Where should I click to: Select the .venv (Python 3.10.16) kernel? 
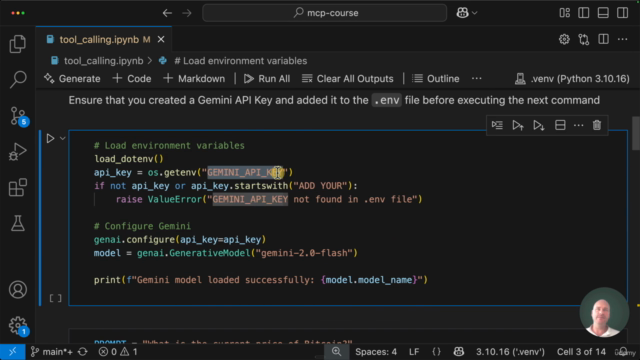[x=572, y=78]
